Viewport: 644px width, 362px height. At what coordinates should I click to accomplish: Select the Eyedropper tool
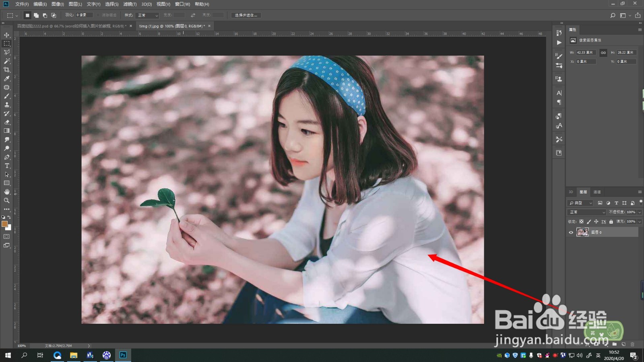7,79
